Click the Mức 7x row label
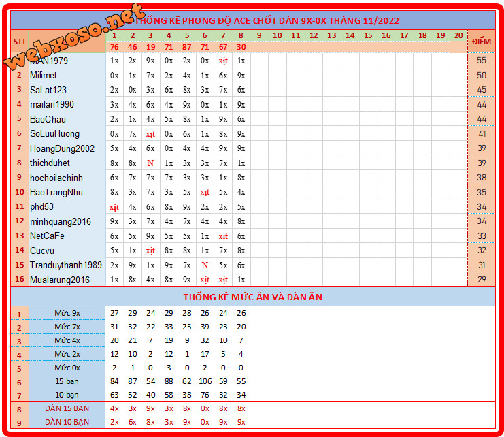This screenshot has height=437, width=504. click(67, 327)
